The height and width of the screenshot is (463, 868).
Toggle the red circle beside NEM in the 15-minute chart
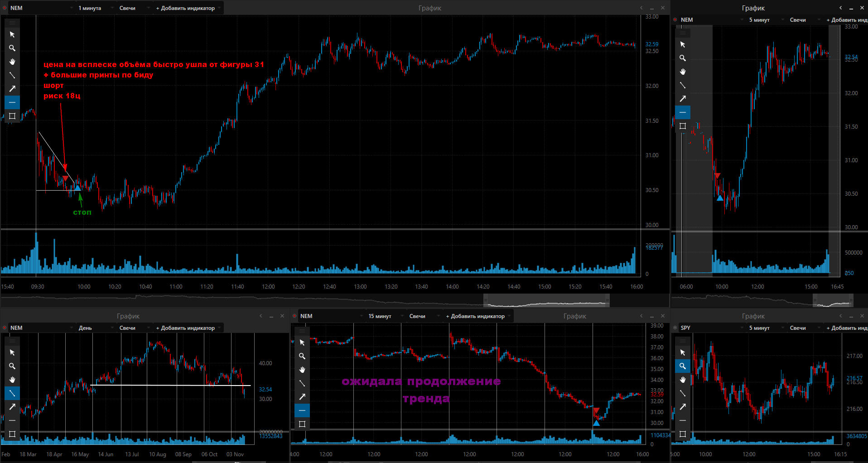(294, 316)
